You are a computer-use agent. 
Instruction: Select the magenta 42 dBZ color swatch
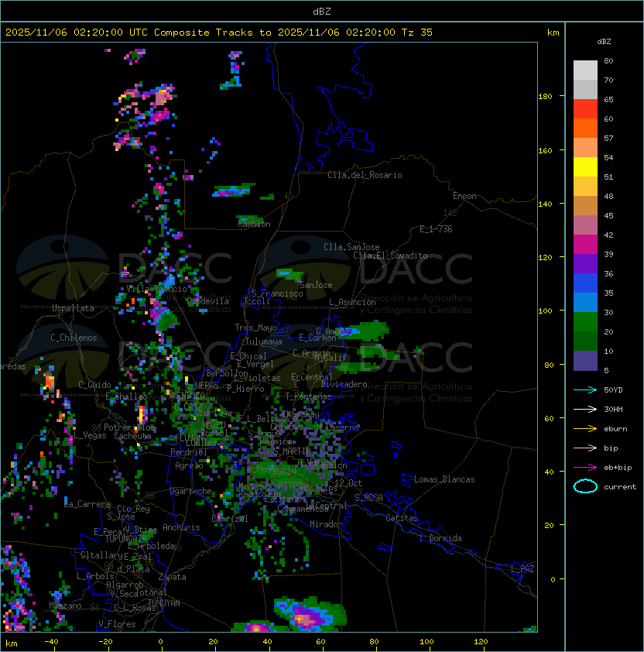click(585, 245)
